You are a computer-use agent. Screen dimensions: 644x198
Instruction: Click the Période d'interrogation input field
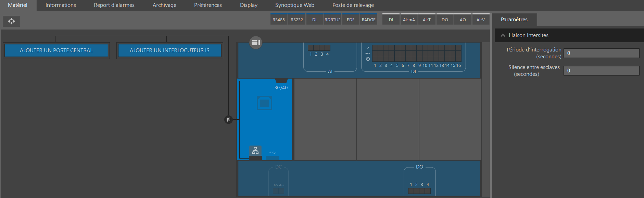tap(601, 53)
